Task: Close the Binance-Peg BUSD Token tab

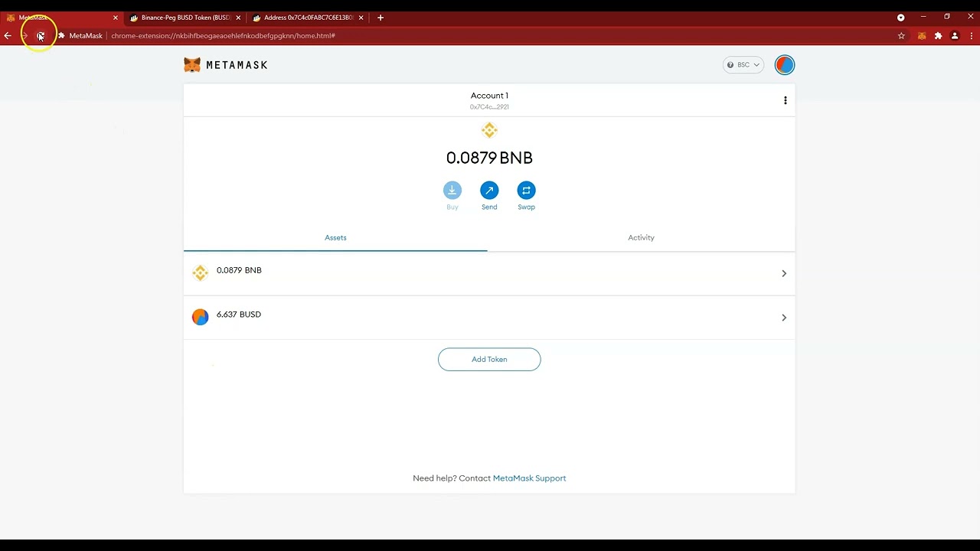Action: [238, 18]
